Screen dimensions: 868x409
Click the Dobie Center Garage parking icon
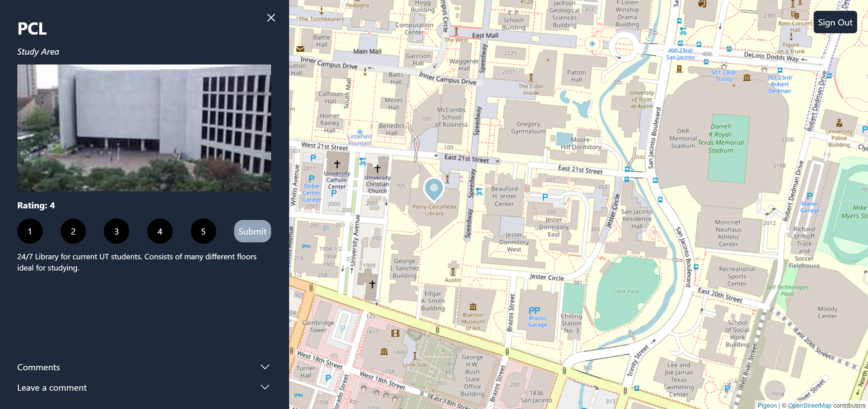[312, 179]
